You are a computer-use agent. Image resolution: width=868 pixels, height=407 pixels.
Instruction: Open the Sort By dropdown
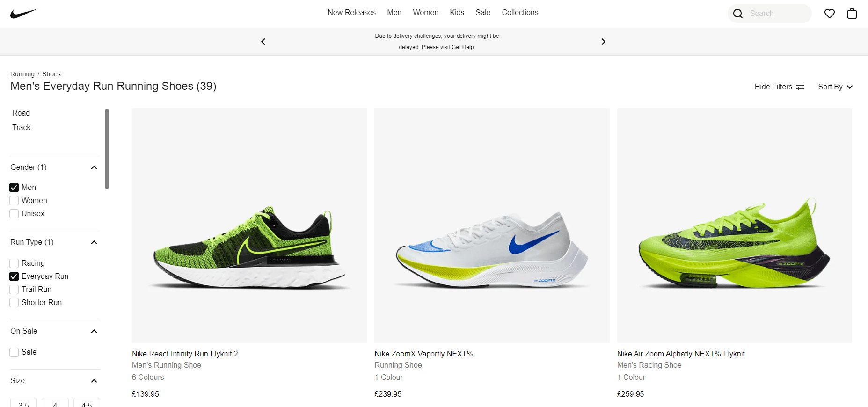coord(835,87)
